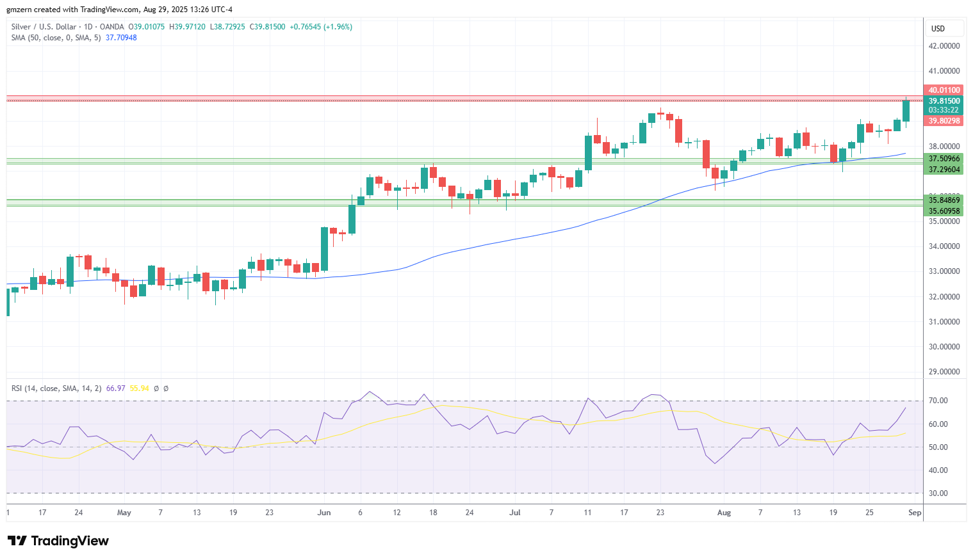Click the TradingView wordmark text
This screenshot has width=973, height=560.
pyautogui.click(x=70, y=541)
